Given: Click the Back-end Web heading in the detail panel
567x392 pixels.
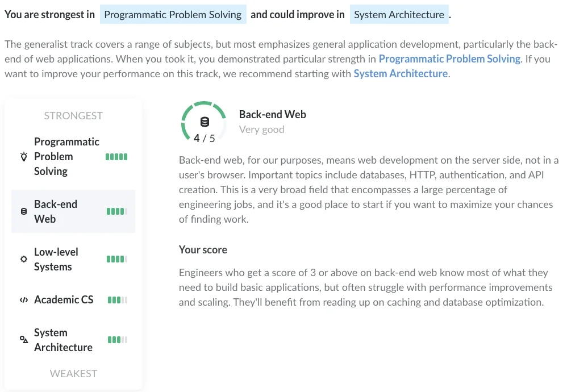Looking at the screenshot, I should [x=272, y=114].
